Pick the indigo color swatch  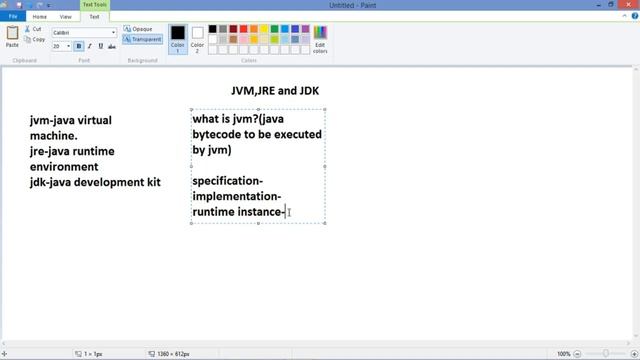(x=295, y=29)
